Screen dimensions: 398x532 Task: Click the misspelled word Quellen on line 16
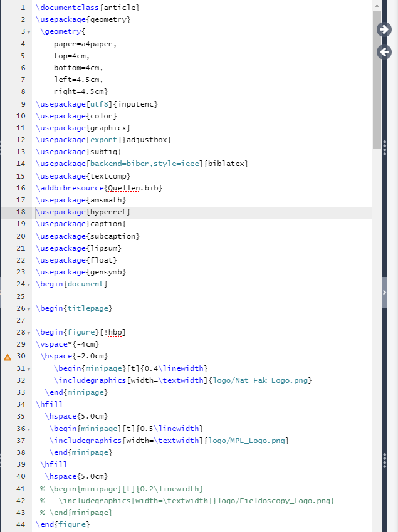123,188
